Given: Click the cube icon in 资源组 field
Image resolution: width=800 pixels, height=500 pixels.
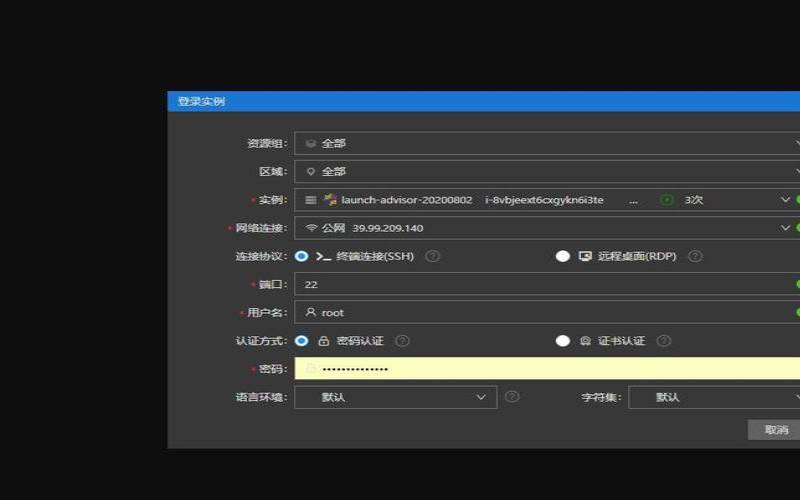Looking at the screenshot, I should (x=310, y=143).
